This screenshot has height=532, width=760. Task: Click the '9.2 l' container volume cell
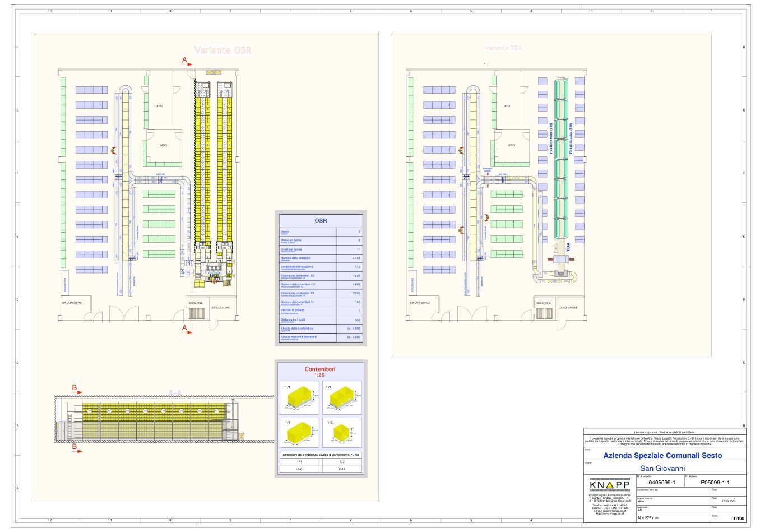pyautogui.click(x=342, y=468)
